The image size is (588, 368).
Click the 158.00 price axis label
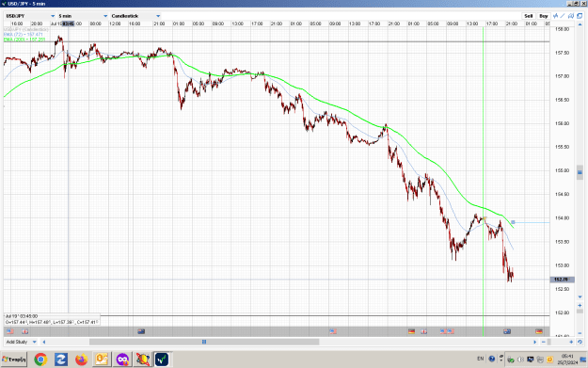(562, 29)
